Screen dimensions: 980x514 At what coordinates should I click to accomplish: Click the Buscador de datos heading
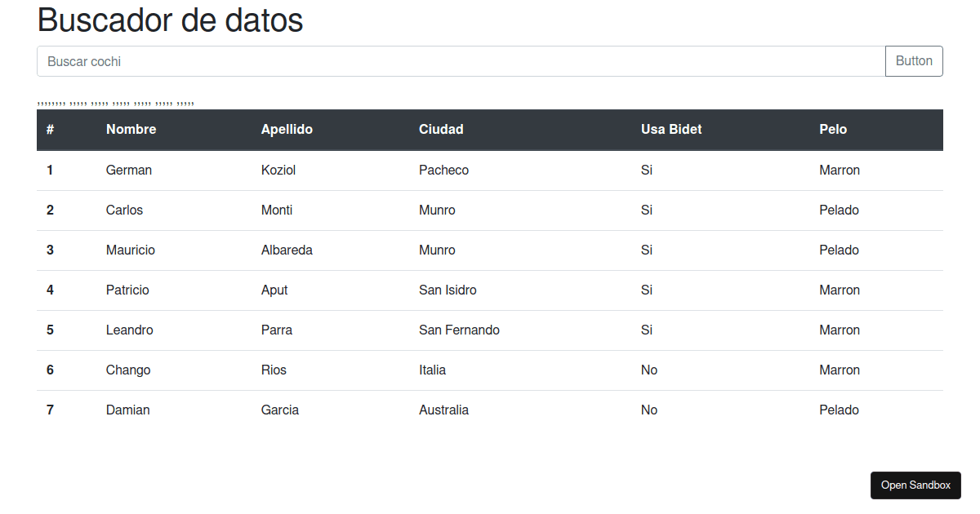[x=170, y=20]
